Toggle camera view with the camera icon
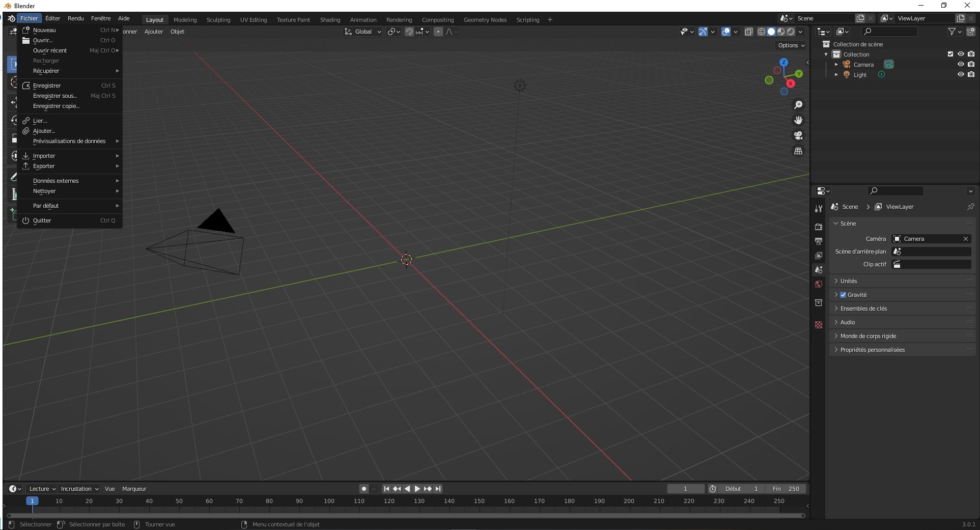 click(x=798, y=135)
